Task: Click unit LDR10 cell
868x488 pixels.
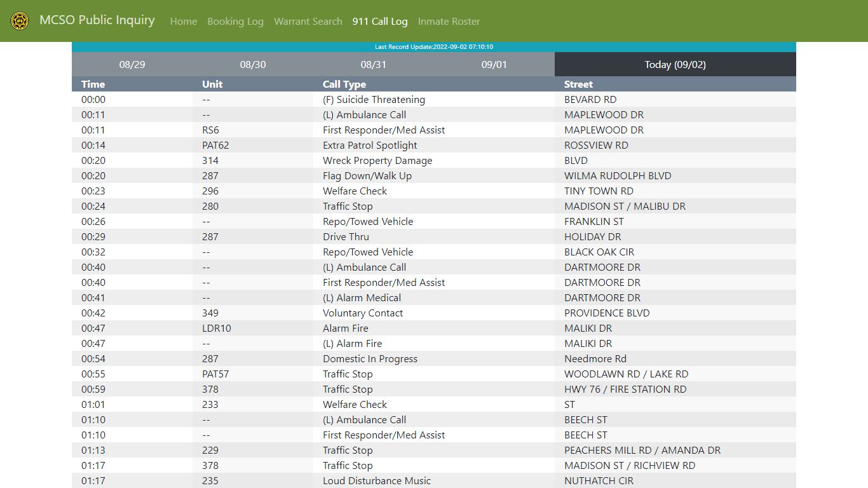Action: point(253,328)
